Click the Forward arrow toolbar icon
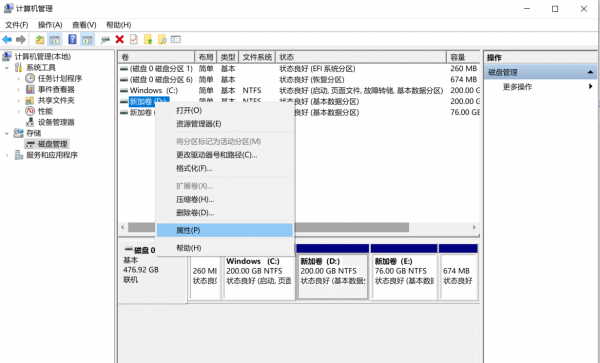The height and width of the screenshot is (363, 600). (x=21, y=39)
